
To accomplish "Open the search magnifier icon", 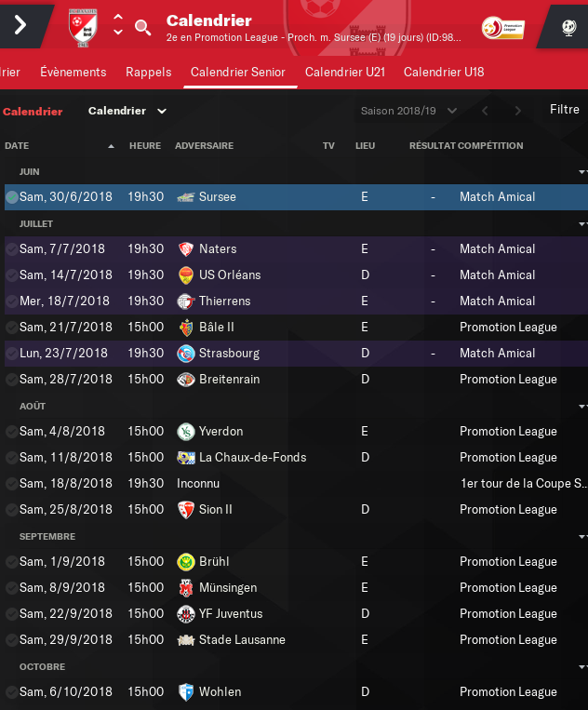I will coord(142,26).
